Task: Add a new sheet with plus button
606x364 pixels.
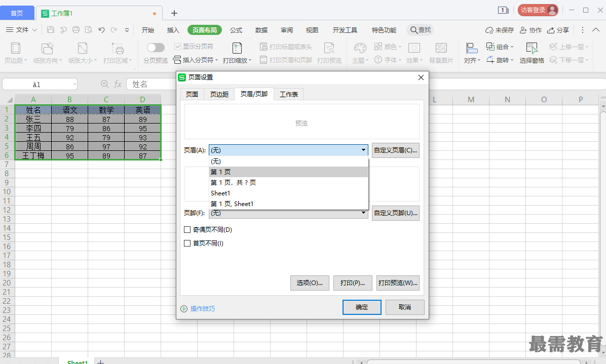Action: (100, 361)
